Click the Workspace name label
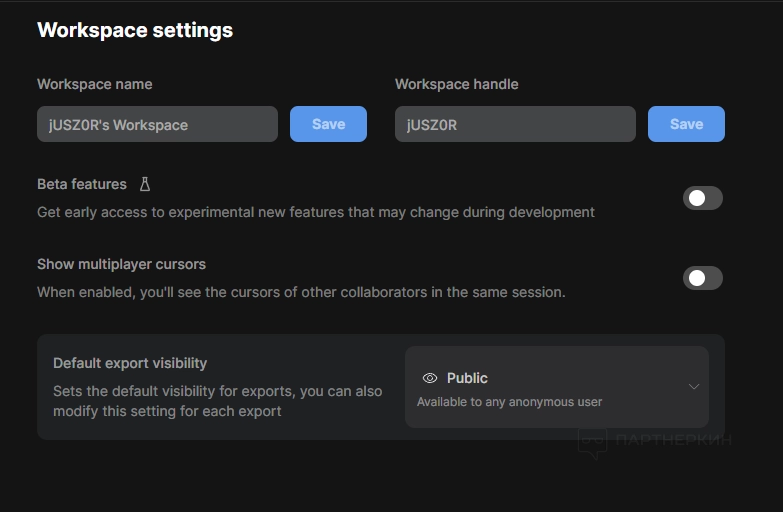 (95, 84)
